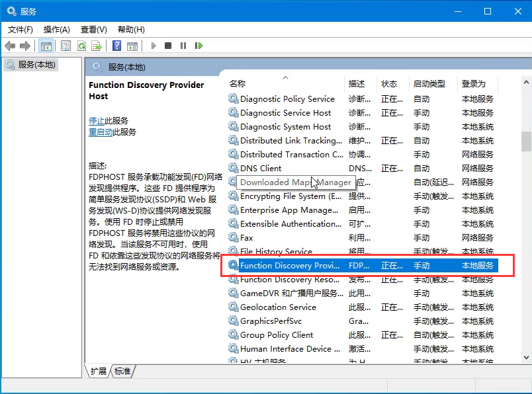Image resolution: width=532 pixels, height=394 pixels.
Task: Click gear icon of Function Discovery Provider Host
Action: (x=234, y=265)
